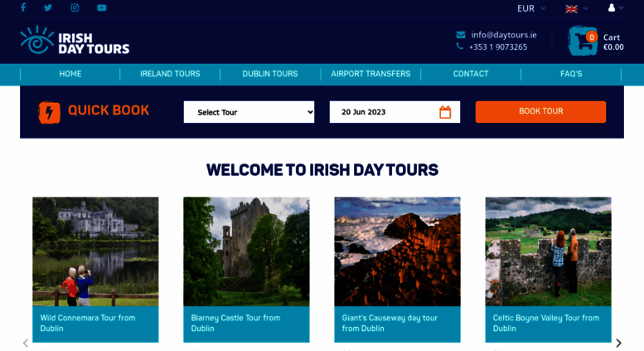Open the IRELAND TOURS menu
This screenshot has width=644, height=351.
click(170, 74)
